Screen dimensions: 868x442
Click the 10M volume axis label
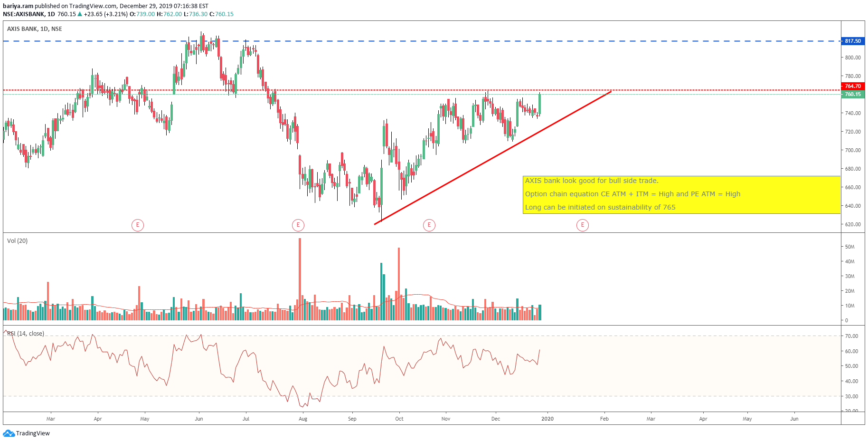[x=850, y=306]
